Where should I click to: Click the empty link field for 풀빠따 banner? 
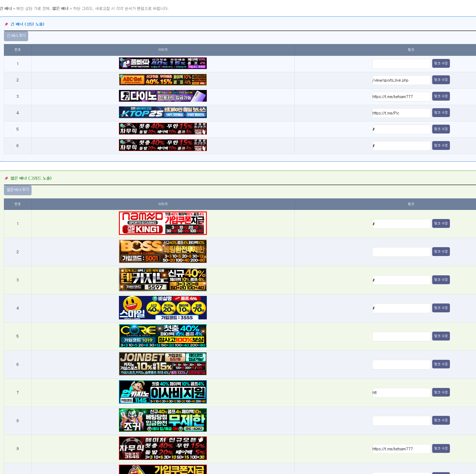tap(401, 64)
